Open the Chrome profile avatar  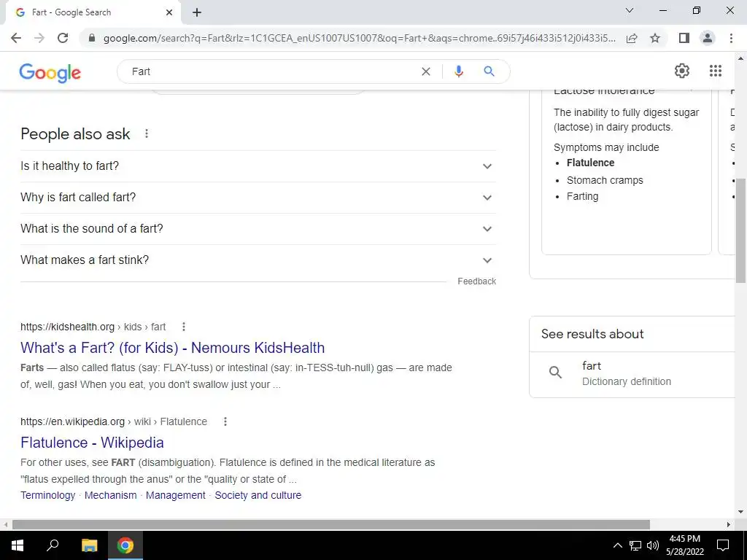[x=708, y=38]
